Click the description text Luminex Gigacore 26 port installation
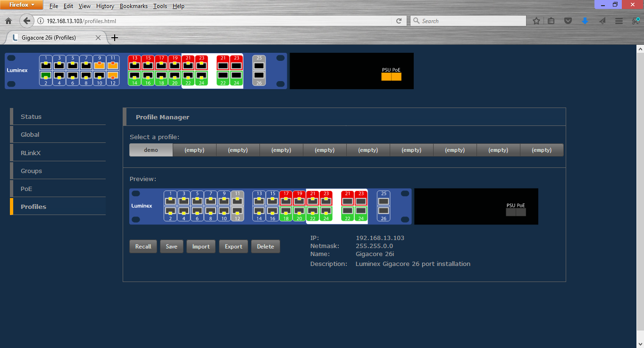The image size is (644, 348). [x=413, y=264]
